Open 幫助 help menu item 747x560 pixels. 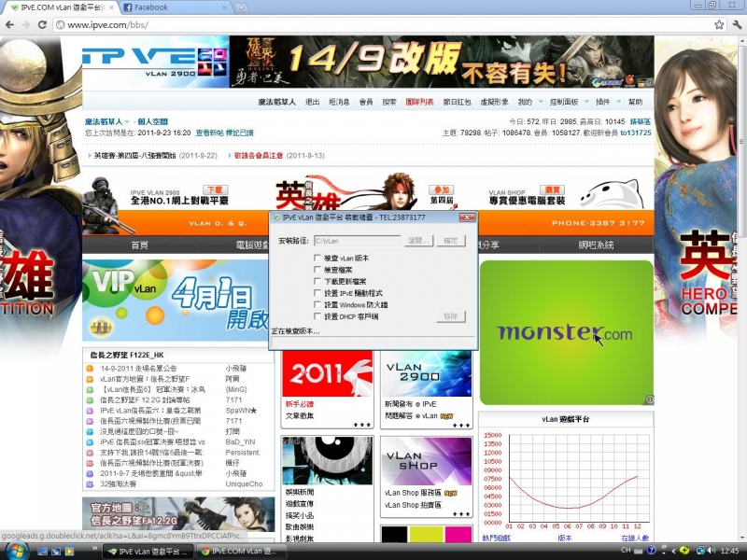[x=635, y=102]
